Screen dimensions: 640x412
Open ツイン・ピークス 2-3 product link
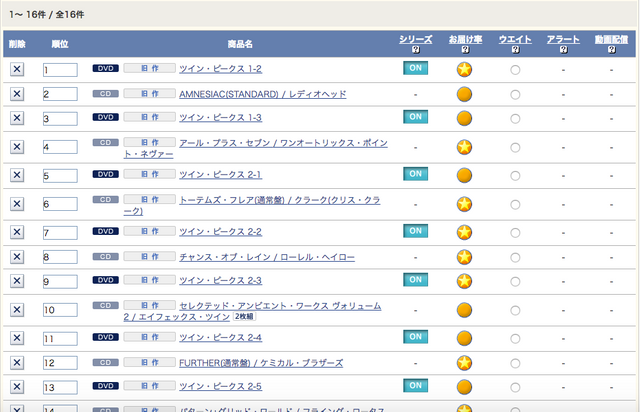coord(220,281)
